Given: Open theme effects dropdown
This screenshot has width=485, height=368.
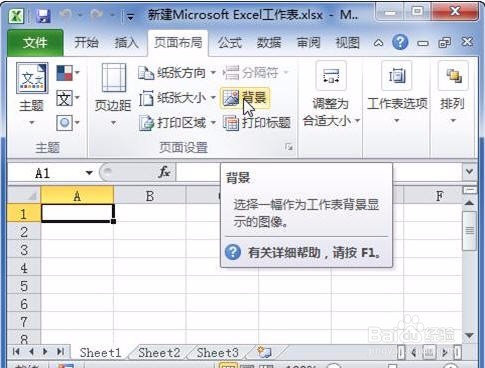Looking at the screenshot, I should coord(68,123).
